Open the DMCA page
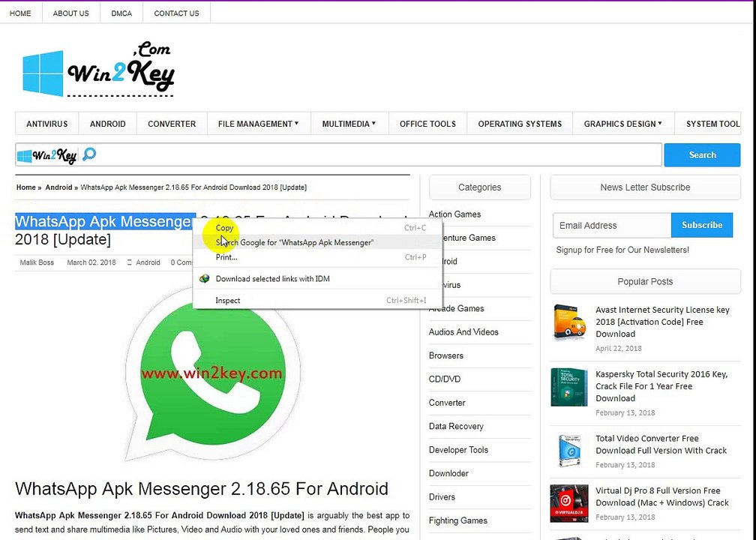This screenshot has height=540, width=756. [121, 13]
